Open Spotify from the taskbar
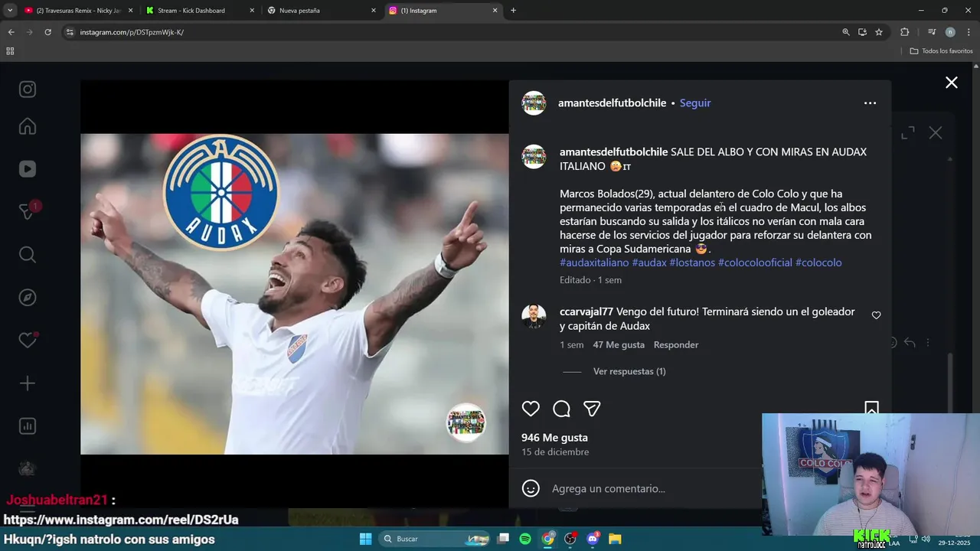This screenshot has width=980, height=551. (x=525, y=539)
